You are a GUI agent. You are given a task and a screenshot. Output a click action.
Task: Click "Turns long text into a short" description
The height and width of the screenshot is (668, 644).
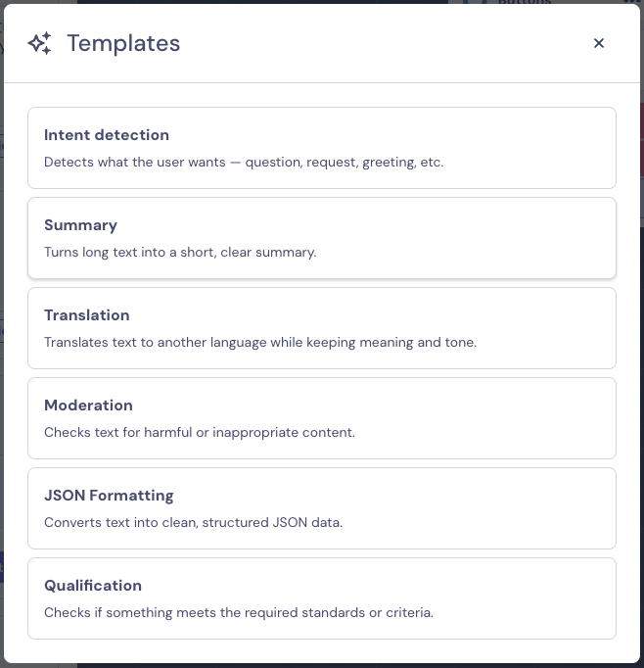pyautogui.click(x=180, y=252)
